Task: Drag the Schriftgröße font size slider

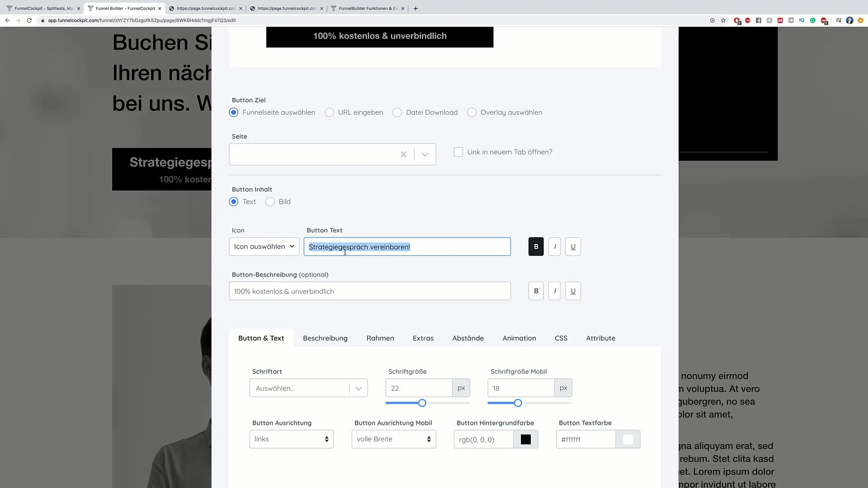Action: pos(422,403)
